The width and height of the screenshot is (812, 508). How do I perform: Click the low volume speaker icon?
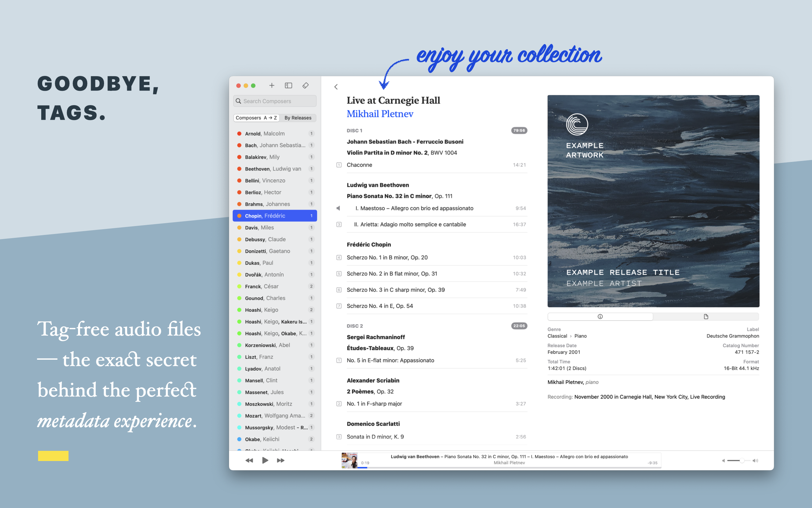point(724,461)
